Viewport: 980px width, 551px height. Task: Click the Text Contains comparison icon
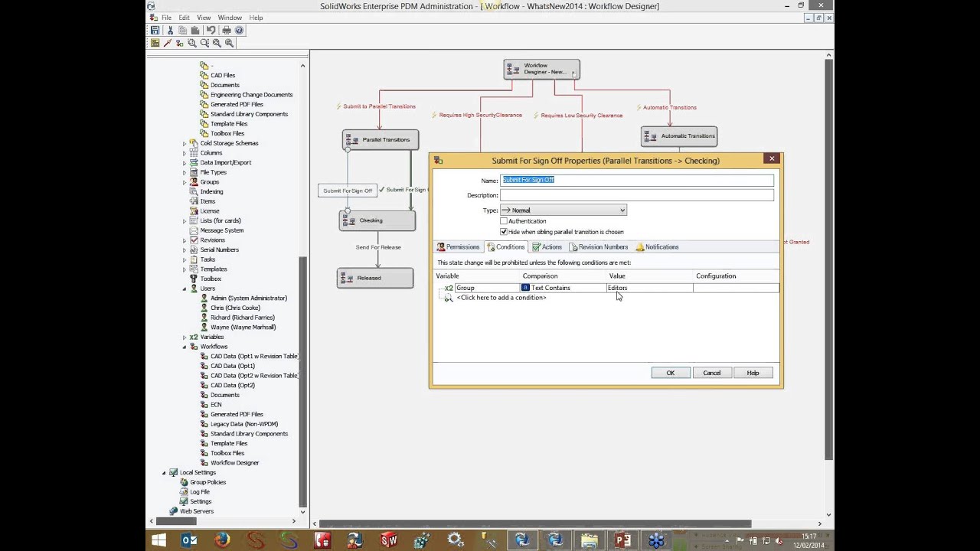click(525, 288)
